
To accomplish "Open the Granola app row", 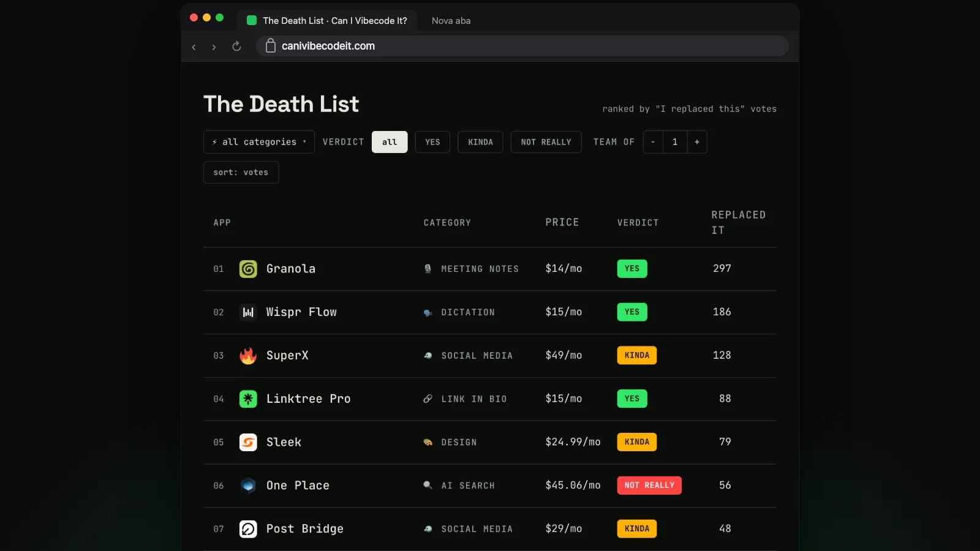I will (x=490, y=269).
